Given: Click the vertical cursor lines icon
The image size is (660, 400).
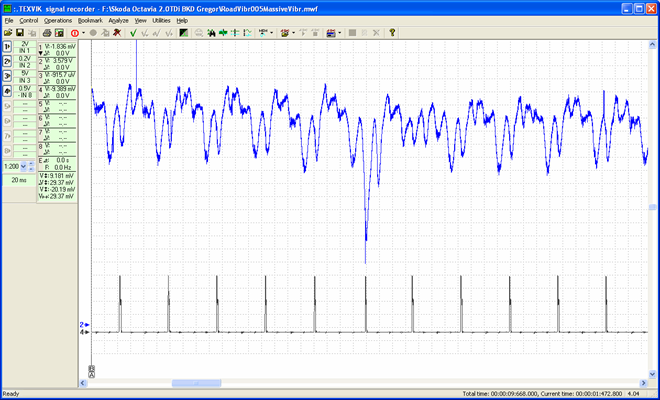Looking at the screenshot, I should point(235,33).
